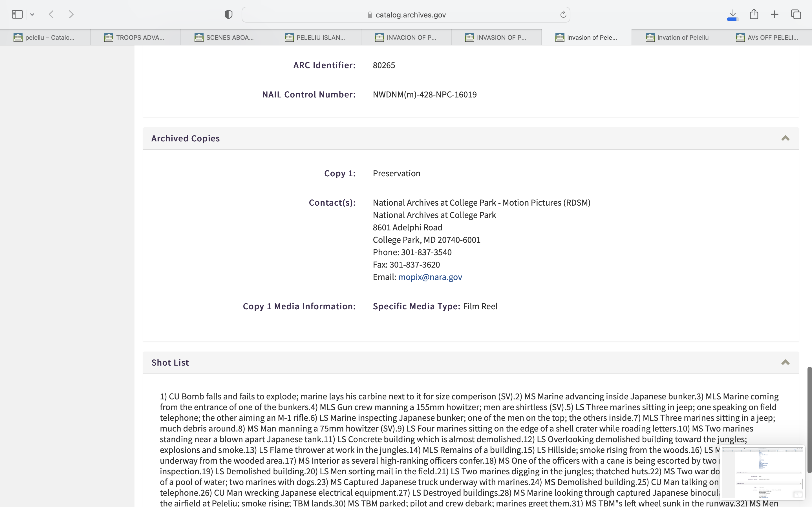
Task: Show the downloads list
Action: (x=733, y=14)
